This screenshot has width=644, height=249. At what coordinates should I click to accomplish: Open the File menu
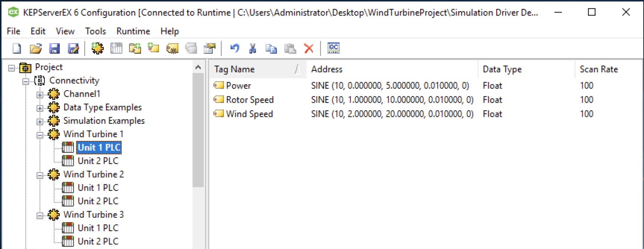coord(13,31)
